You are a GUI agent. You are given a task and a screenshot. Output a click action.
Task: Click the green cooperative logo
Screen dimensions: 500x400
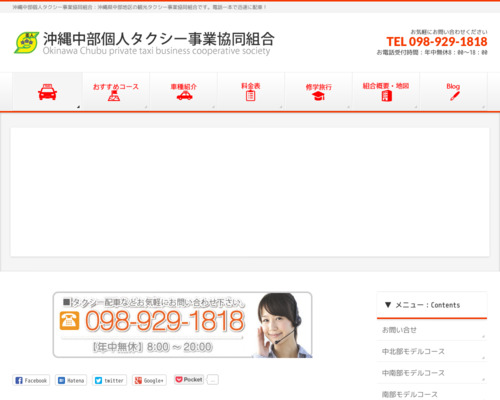[26, 42]
